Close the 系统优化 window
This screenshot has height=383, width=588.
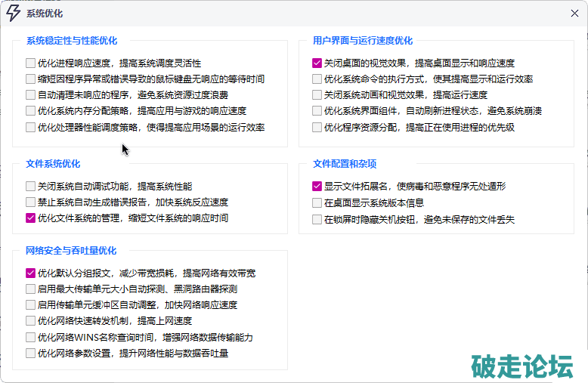click(x=574, y=13)
